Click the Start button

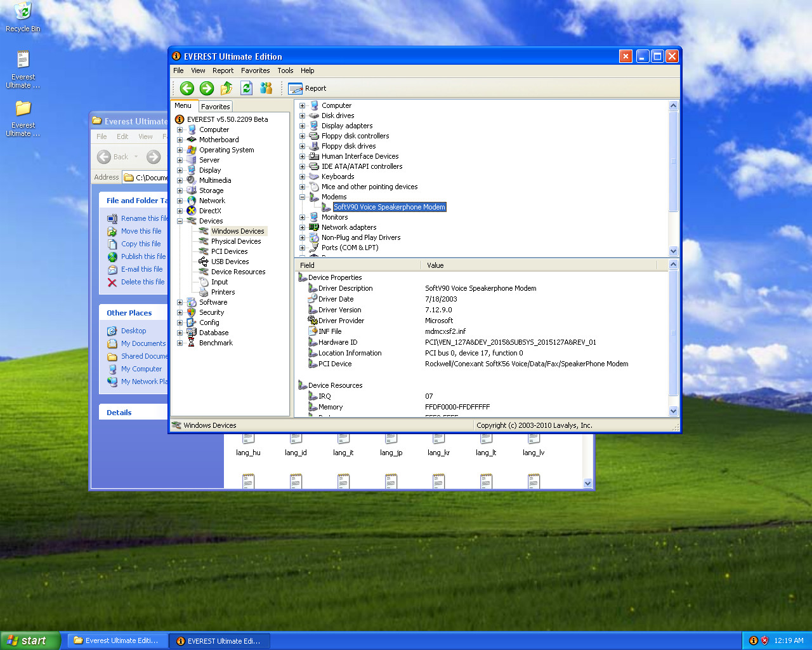[x=29, y=640]
